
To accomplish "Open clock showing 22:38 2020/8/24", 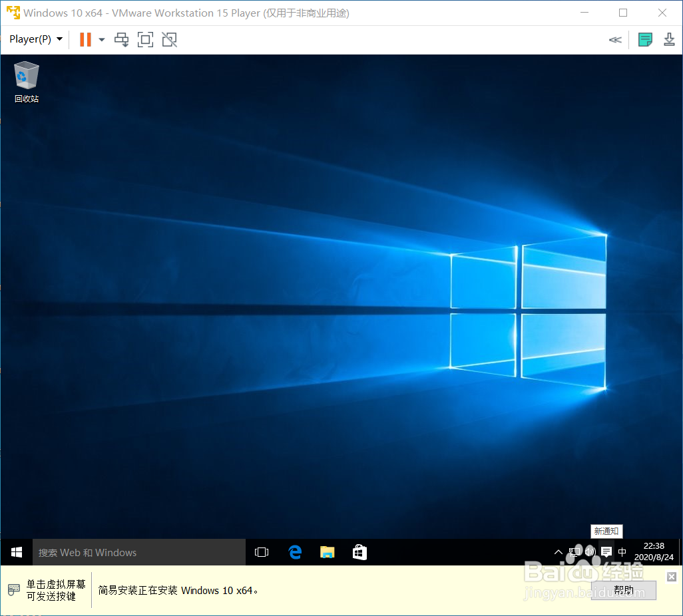I will pos(654,551).
